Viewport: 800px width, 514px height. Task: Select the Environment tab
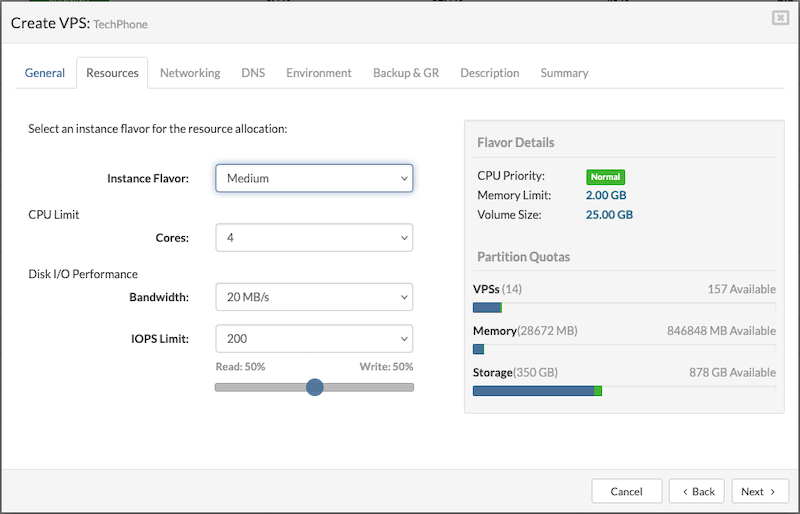(318, 73)
